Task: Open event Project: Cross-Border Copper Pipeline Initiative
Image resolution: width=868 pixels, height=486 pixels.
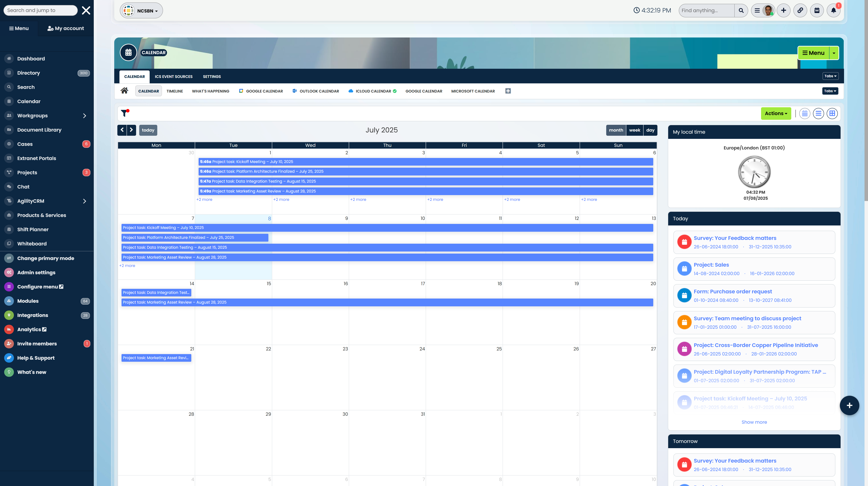Action: [756, 345]
